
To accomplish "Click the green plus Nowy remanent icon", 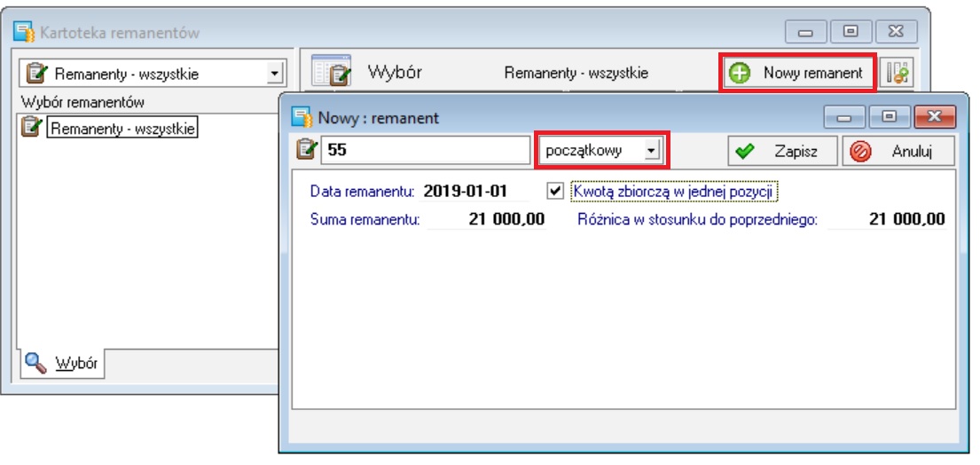I will (740, 73).
